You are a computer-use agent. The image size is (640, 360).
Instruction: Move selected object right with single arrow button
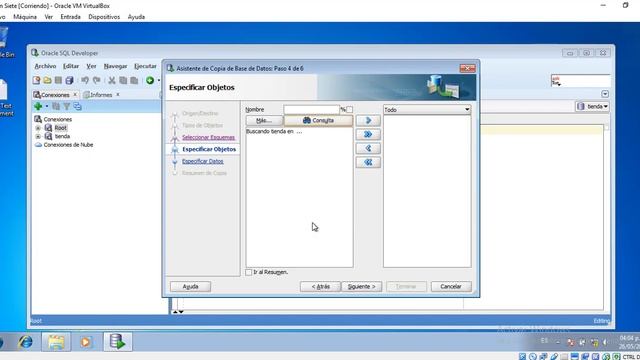click(368, 120)
